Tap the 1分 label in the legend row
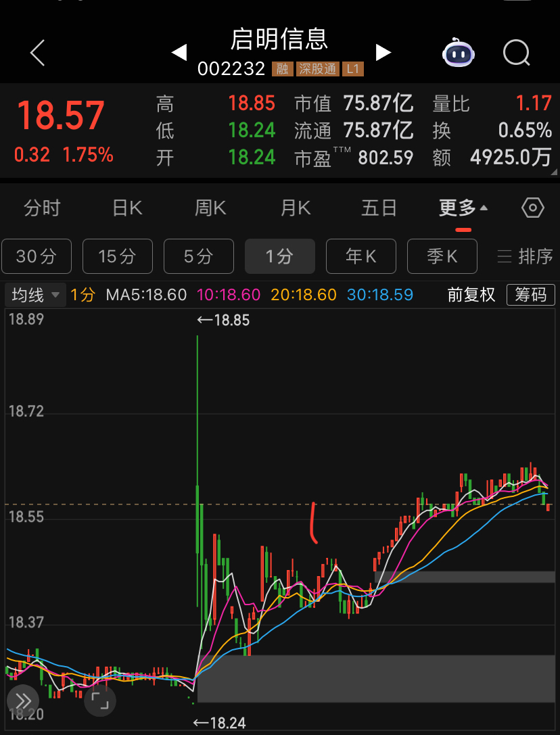The width and height of the screenshot is (560, 735). pos(83,295)
